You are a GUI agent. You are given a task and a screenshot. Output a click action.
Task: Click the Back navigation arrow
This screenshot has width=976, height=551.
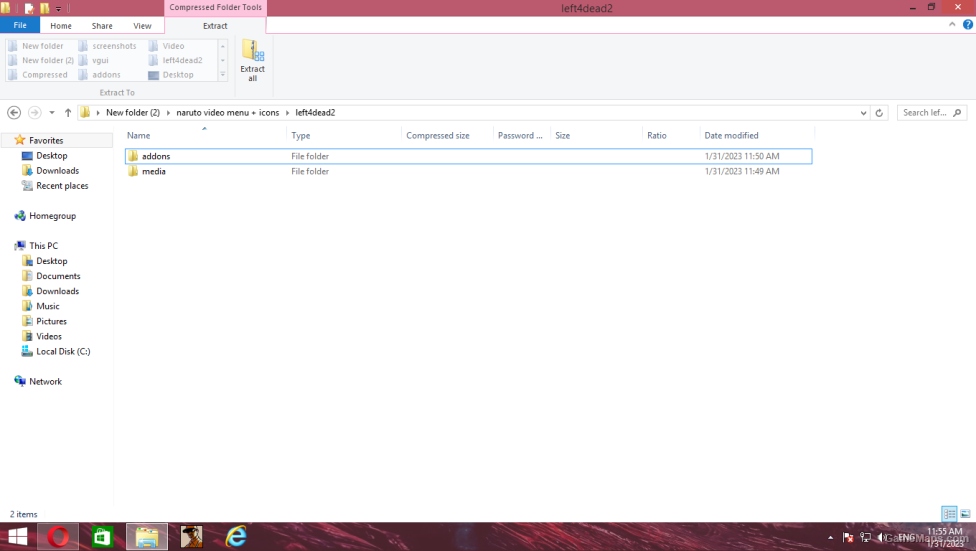(14, 113)
